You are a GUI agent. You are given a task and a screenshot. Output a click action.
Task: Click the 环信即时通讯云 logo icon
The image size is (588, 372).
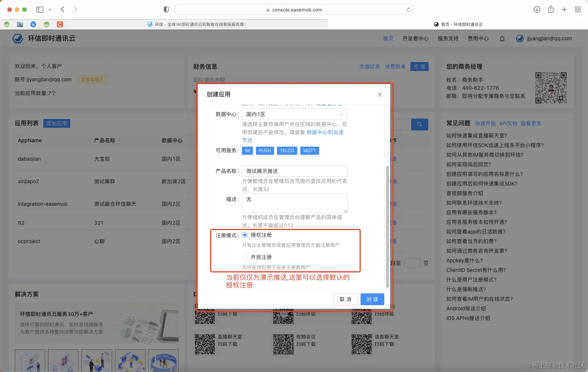(x=17, y=38)
